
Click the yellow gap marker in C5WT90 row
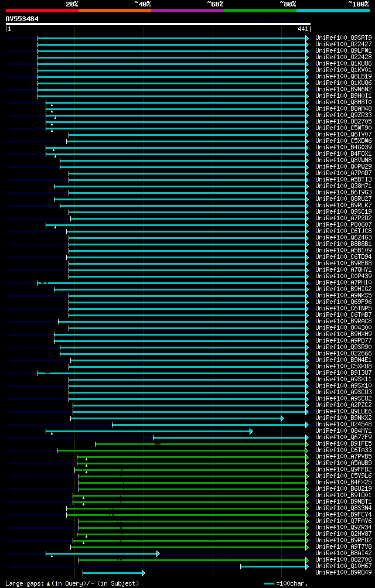52,131
